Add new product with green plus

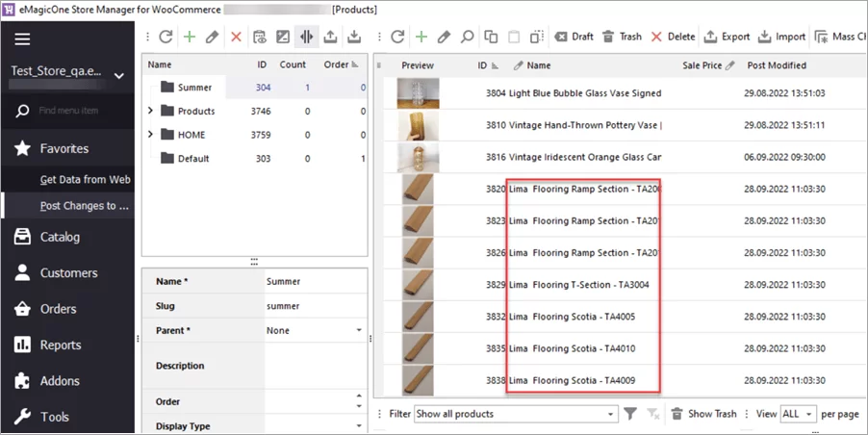pyautogui.click(x=421, y=37)
